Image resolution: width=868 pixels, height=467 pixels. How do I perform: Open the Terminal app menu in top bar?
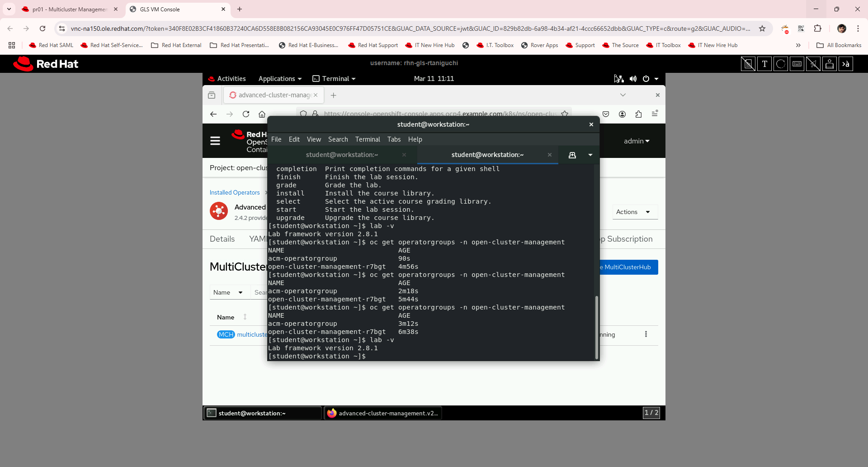(334, 79)
